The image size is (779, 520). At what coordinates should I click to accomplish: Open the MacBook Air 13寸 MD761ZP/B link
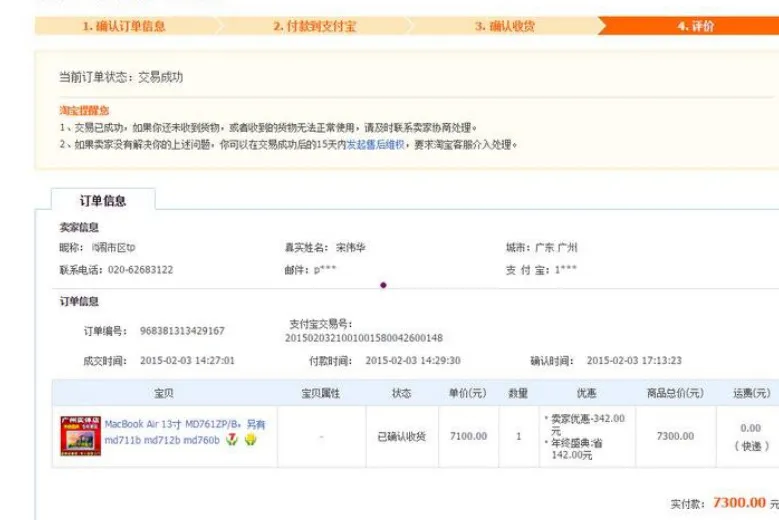[x=185, y=432]
